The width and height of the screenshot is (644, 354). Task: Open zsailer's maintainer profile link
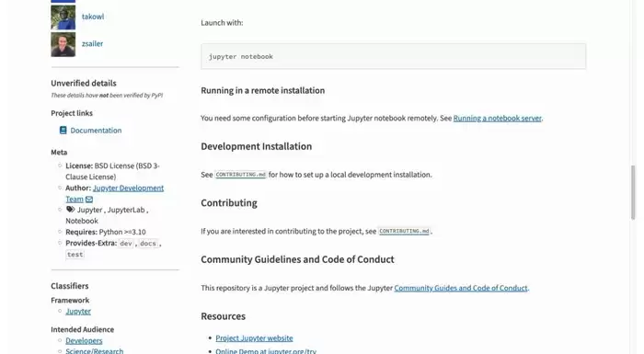[x=92, y=43]
